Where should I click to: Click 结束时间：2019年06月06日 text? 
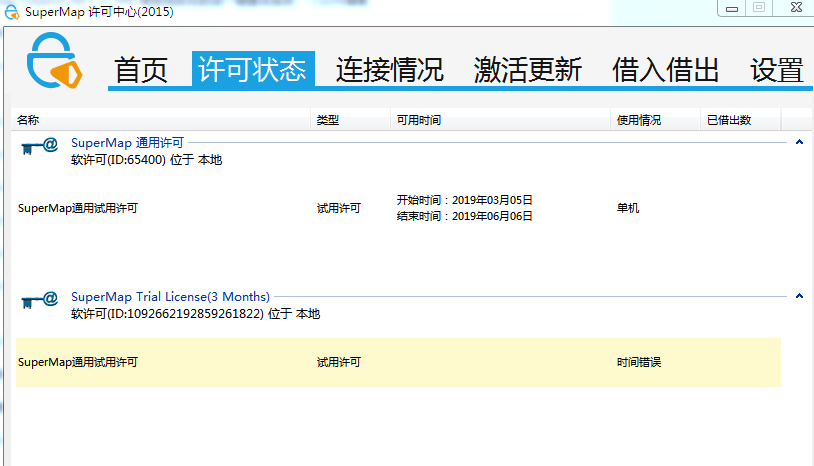465,216
